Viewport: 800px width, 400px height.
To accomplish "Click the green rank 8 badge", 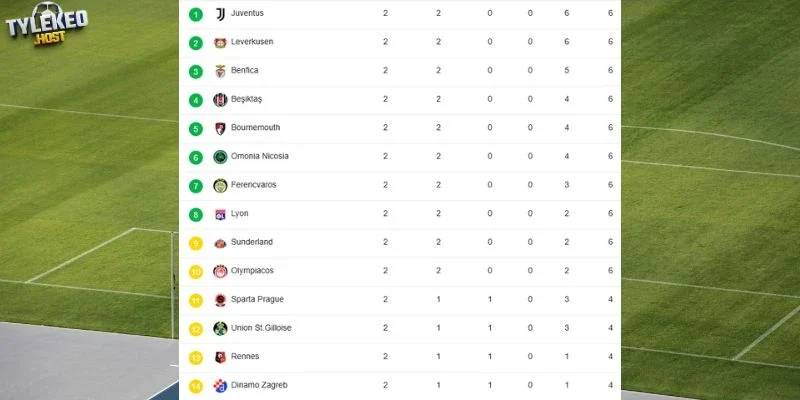I will coord(195,214).
